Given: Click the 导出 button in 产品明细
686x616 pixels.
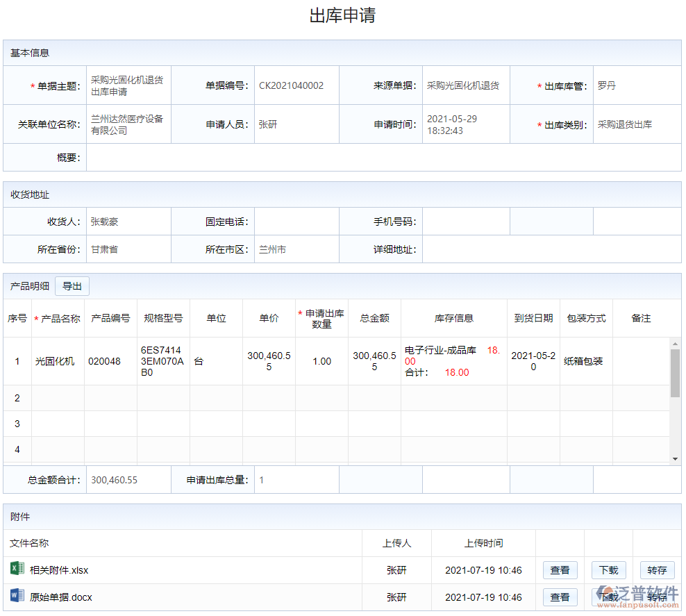Looking at the screenshot, I should tap(72, 286).
